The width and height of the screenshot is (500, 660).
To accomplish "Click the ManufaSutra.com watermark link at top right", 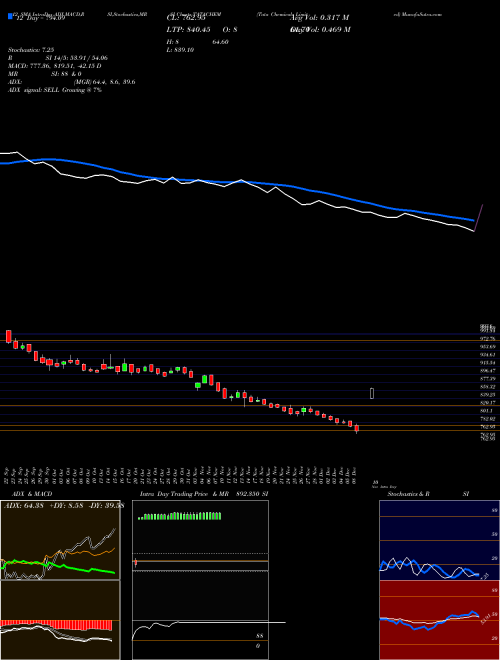I will (x=421, y=14).
